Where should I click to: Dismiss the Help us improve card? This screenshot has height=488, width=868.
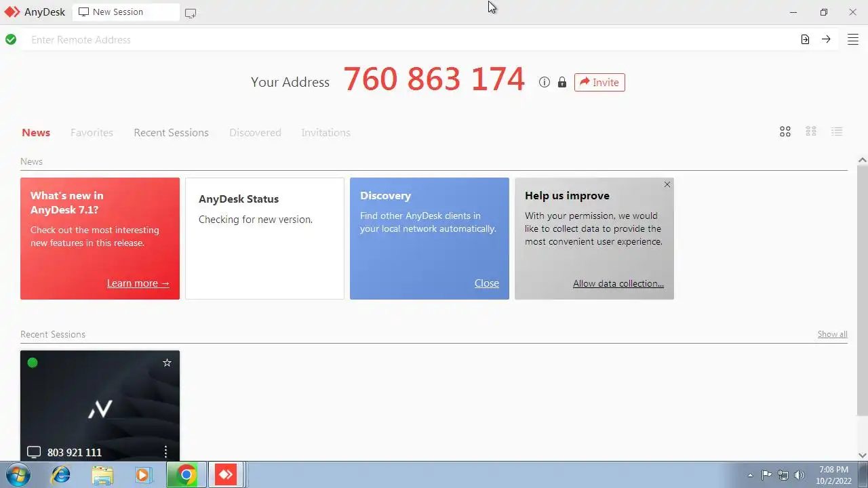point(667,184)
